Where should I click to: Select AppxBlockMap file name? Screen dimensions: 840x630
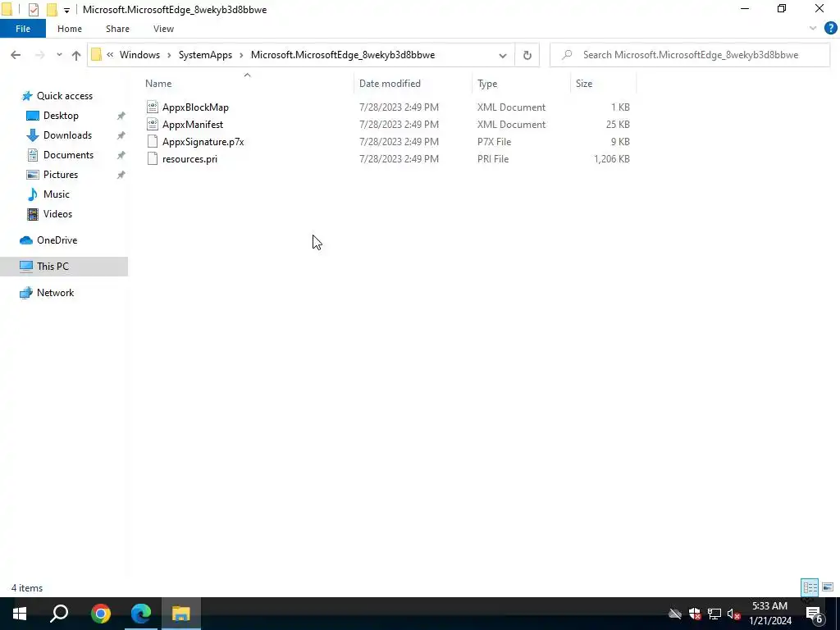tap(195, 107)
